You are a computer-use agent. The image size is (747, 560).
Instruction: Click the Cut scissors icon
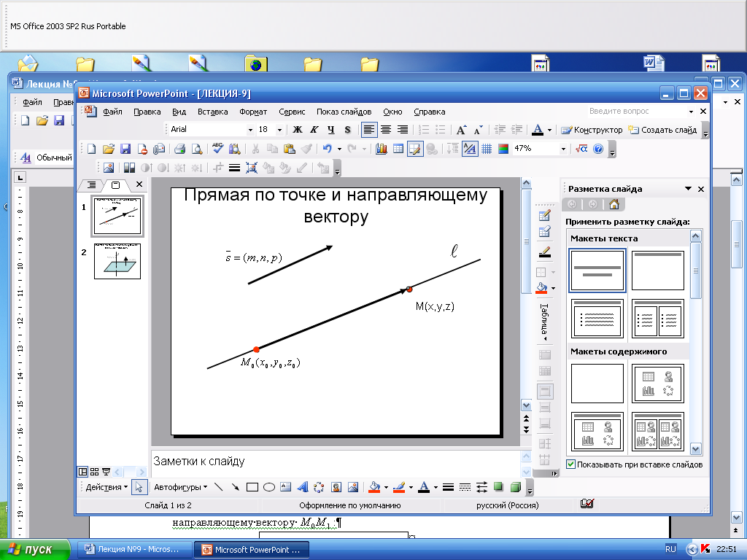click(x=255, y=149)
